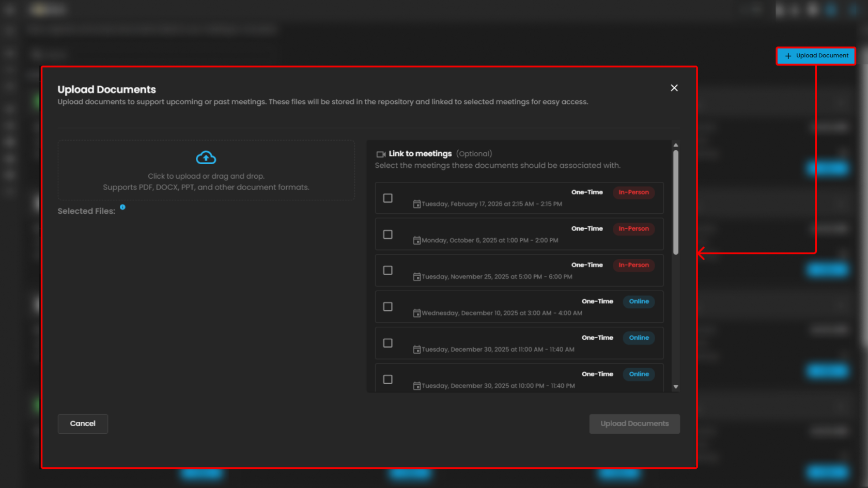Tick the Tuesday, November 25 meeting checkbox
Viewport: 868px width, 488px height.
click(x=388, y=271)
